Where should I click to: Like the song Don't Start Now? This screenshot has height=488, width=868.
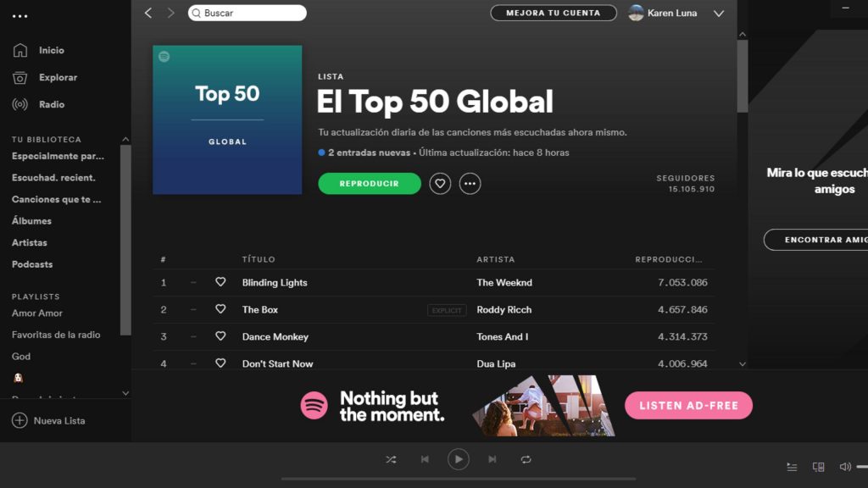pyautogui.click(x=220, y=363)
